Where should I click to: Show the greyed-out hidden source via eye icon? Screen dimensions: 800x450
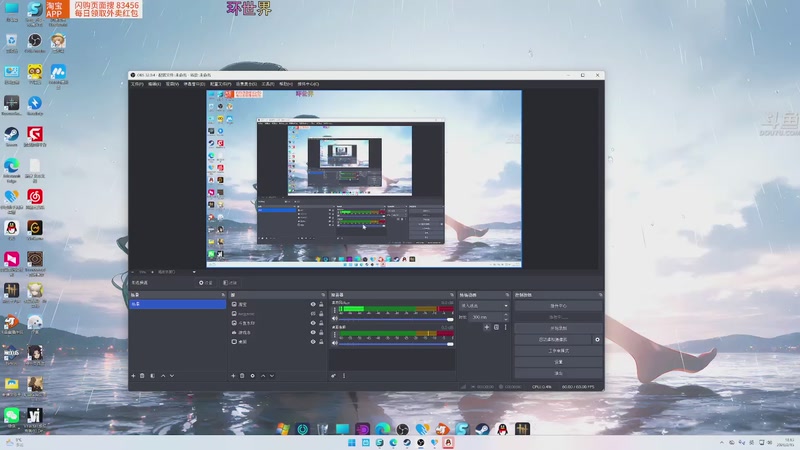point(313,314)
